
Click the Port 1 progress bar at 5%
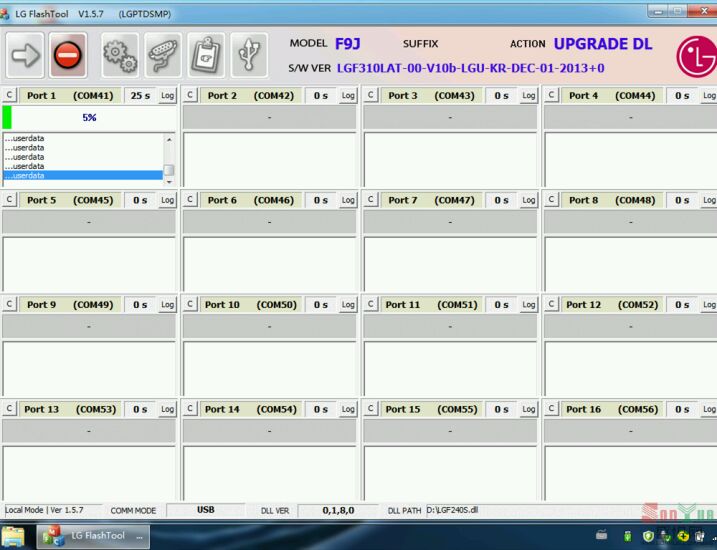pos(89,117)
